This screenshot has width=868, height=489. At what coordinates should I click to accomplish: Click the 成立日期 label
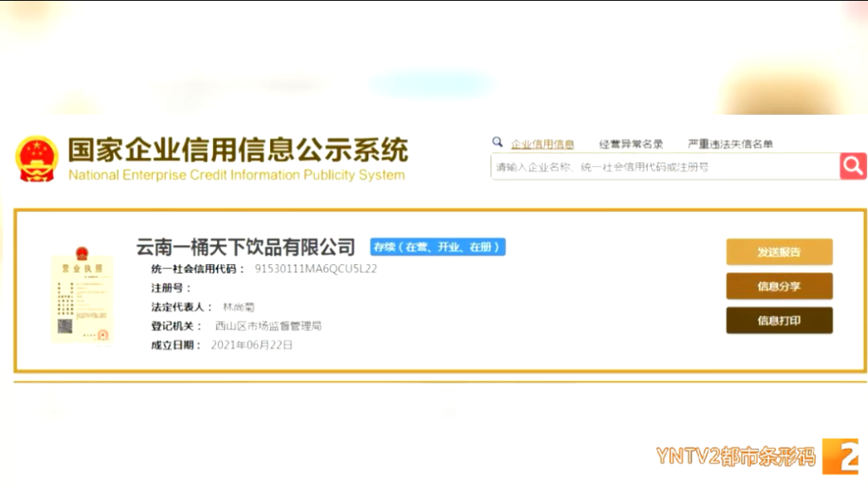(x=176, y=345)
